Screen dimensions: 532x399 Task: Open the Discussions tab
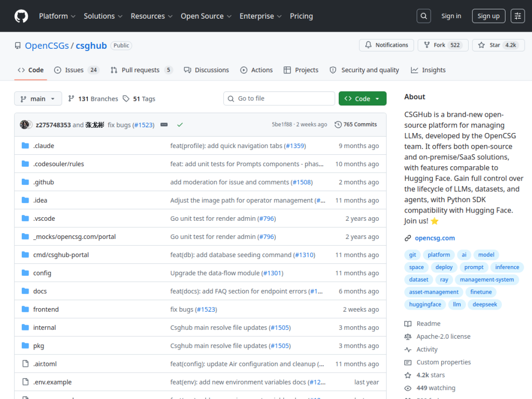click(x=206, y=70)
